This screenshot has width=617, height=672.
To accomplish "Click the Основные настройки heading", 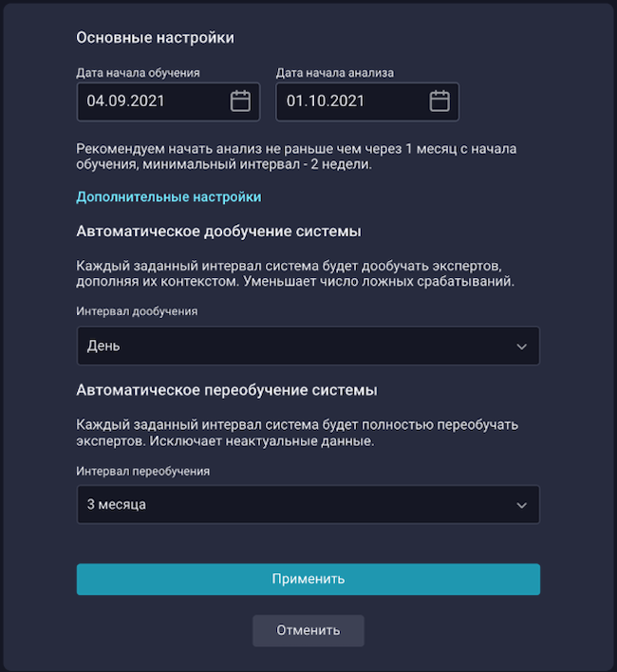I will (x=155, y=38).
